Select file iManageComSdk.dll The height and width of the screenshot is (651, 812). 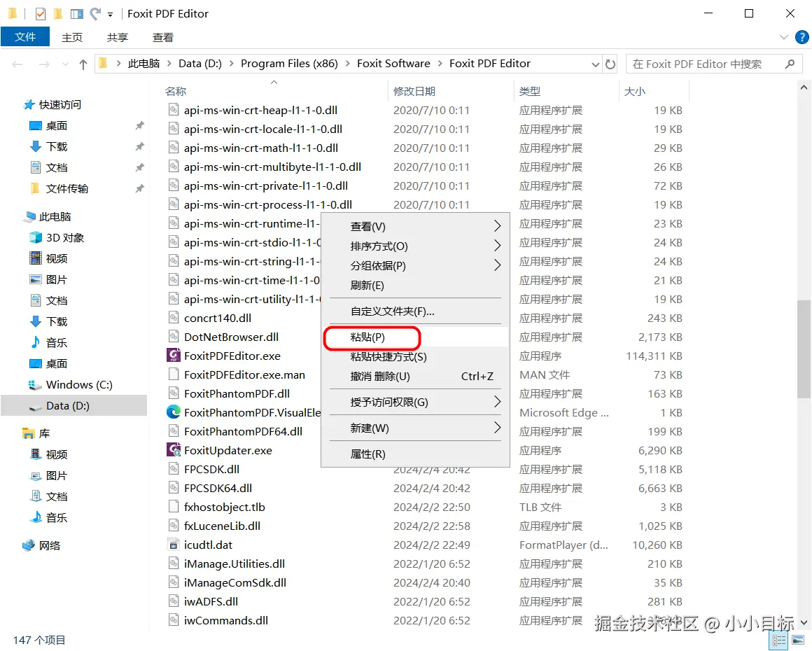tap(235, 582)
